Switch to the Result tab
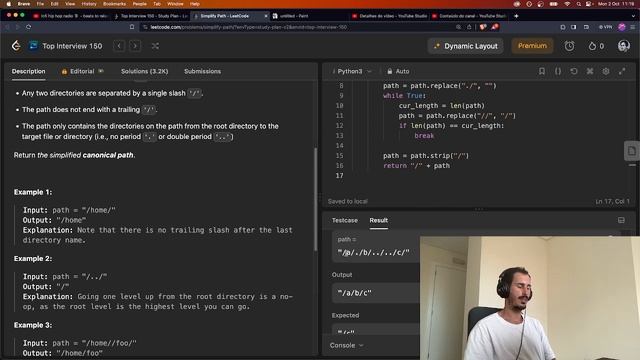 click(x=378, y=220)
